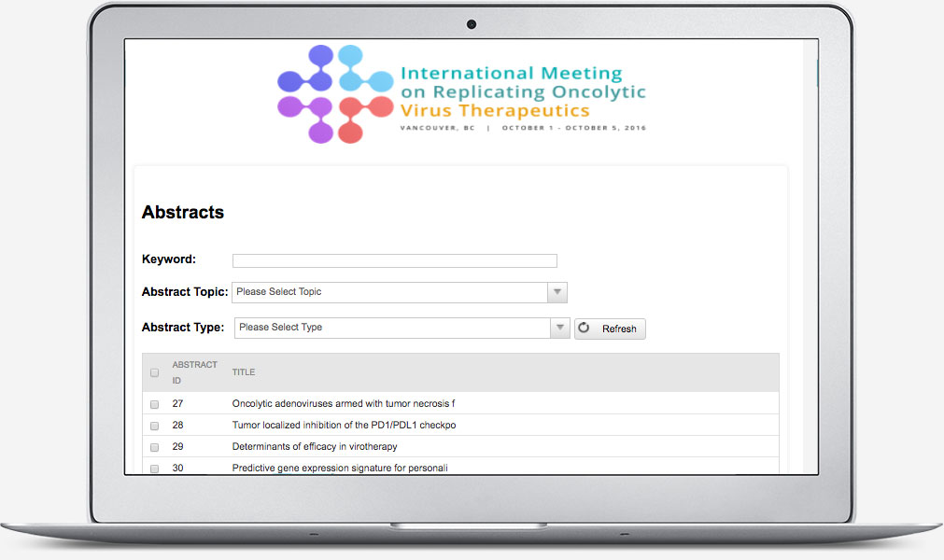Select title 'Determinants of efficacy in virotherapy'
The height and width of the screenshot is (560, 944).
click(x=315, y=447)
